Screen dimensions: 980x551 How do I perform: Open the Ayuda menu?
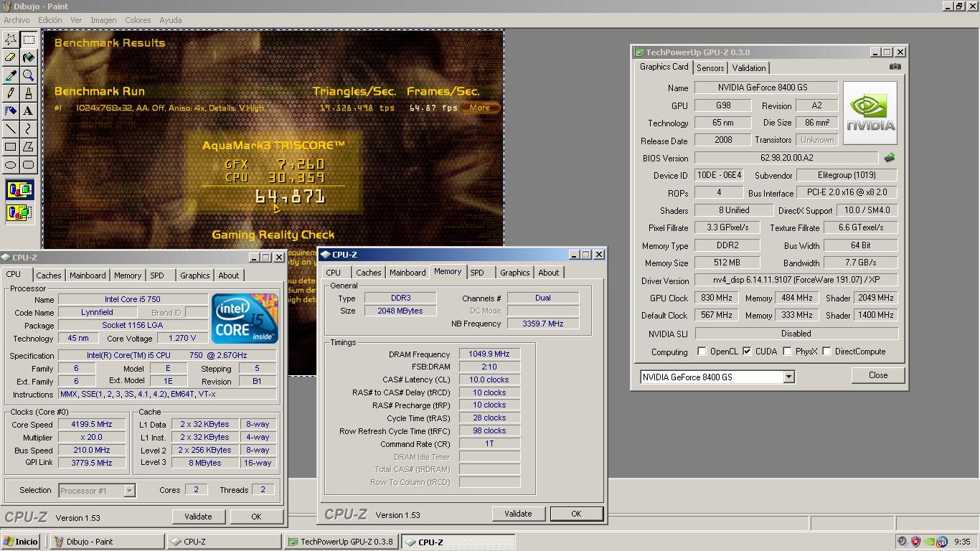tap(170, 20)
